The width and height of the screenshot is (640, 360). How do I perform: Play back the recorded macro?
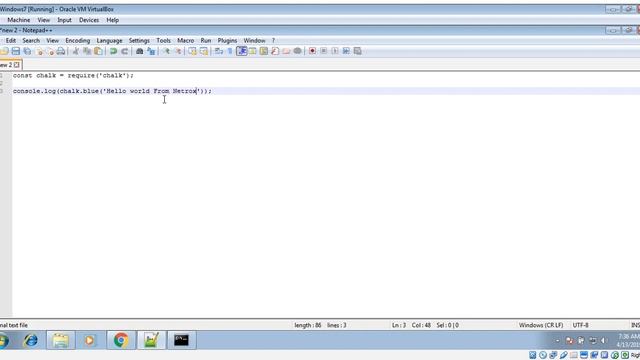click(335, 51)
